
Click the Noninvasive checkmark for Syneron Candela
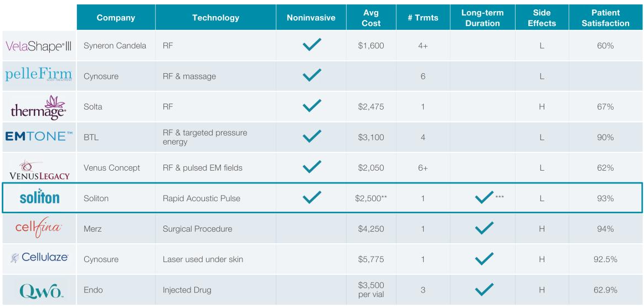tap(312, 45)
